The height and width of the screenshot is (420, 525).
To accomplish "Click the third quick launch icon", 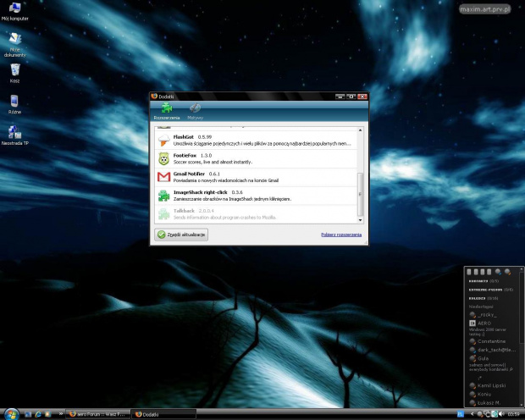I will tap(47, 414).
